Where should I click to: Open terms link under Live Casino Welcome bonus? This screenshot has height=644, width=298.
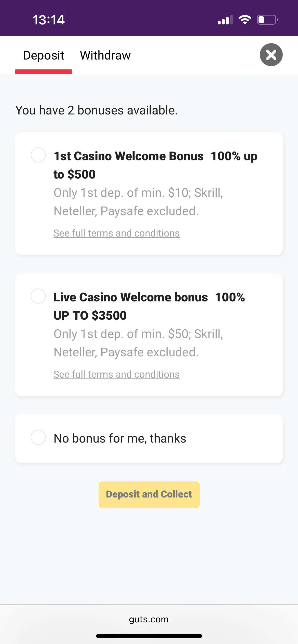pos(117,374)
